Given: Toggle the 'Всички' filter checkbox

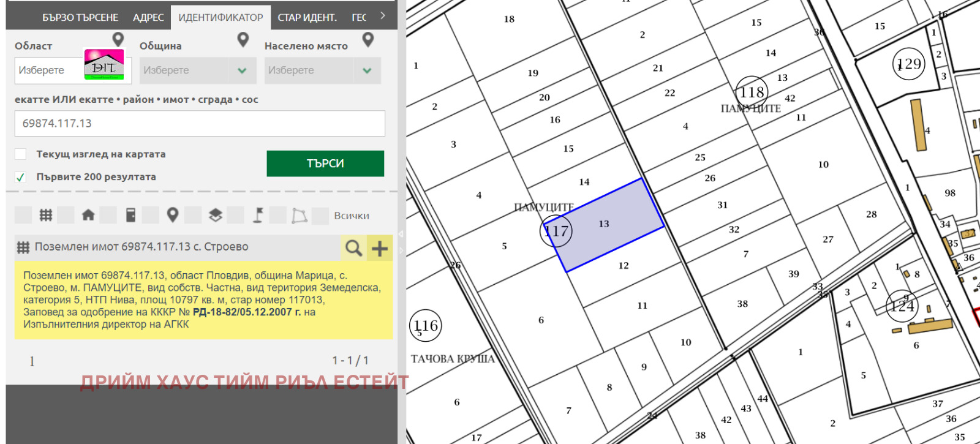Looking at the screenshot, I should coord(320,216).
